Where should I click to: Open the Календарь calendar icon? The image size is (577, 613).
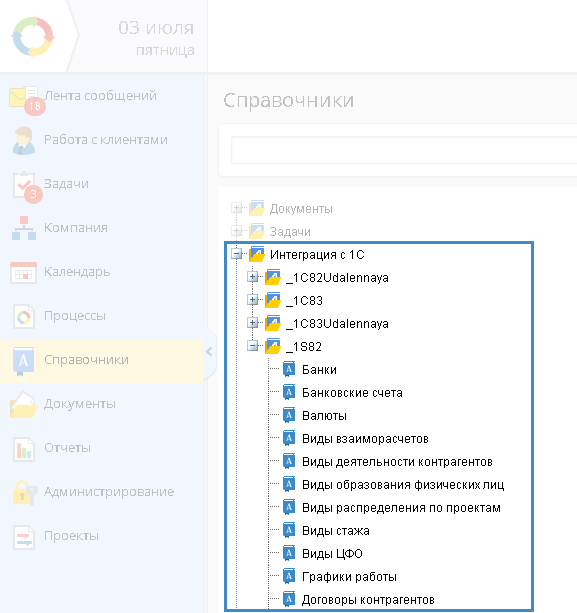pos(23,272)
